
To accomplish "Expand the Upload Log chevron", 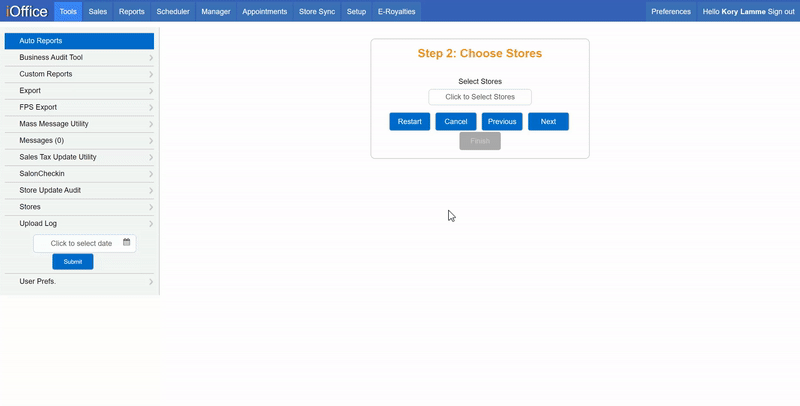I will 151,223.
